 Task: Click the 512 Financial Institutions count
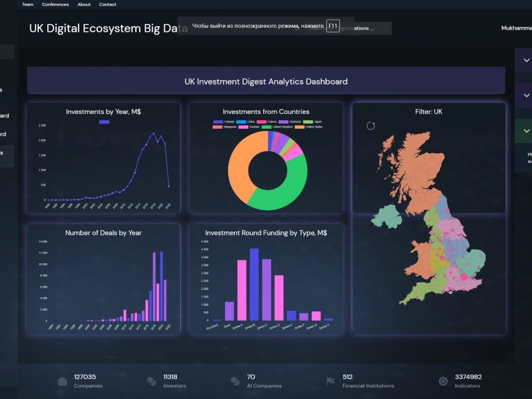tap(348, 377)
